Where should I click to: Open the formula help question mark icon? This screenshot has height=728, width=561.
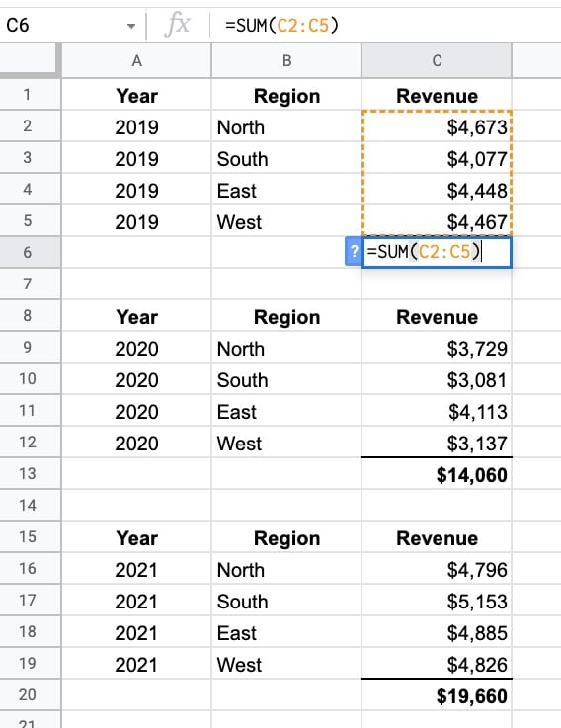354,251
